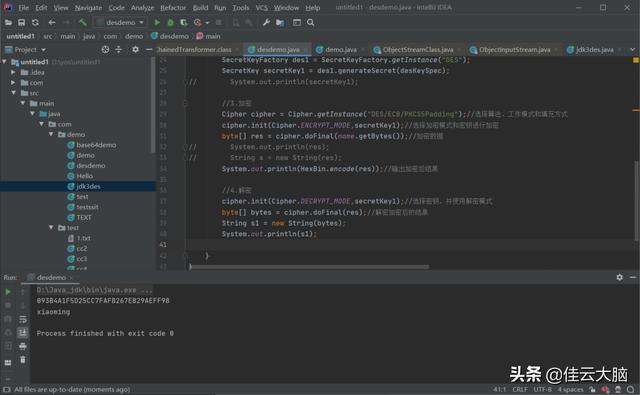
Task: Click the green Build hammer icon
Action: tap(83, 22)
